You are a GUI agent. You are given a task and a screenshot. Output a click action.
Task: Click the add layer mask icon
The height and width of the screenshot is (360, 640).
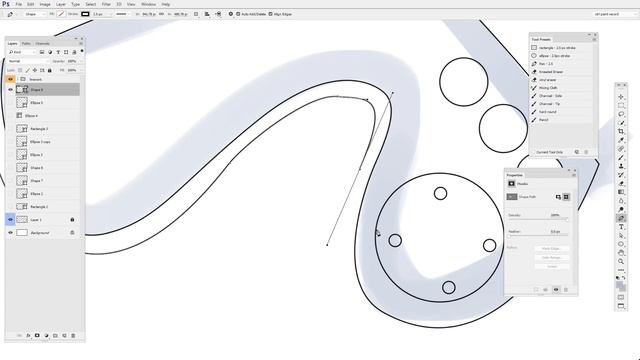pos(37,336)
